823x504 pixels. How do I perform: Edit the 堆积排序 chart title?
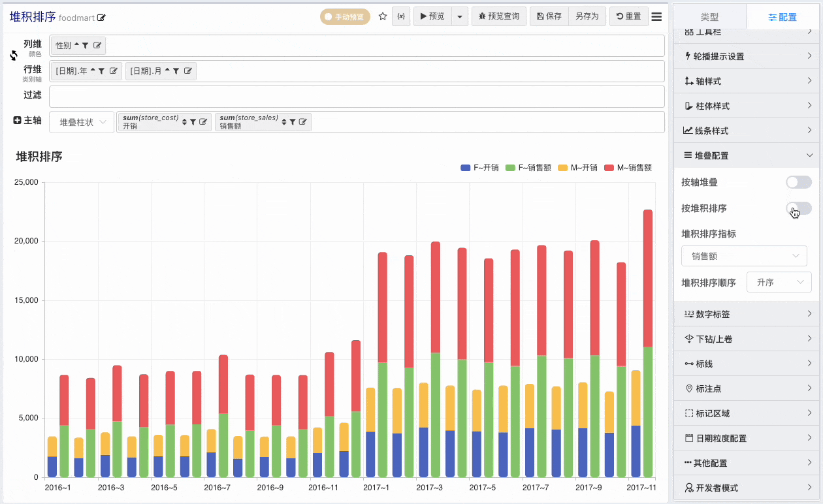(x=102, y=18)
